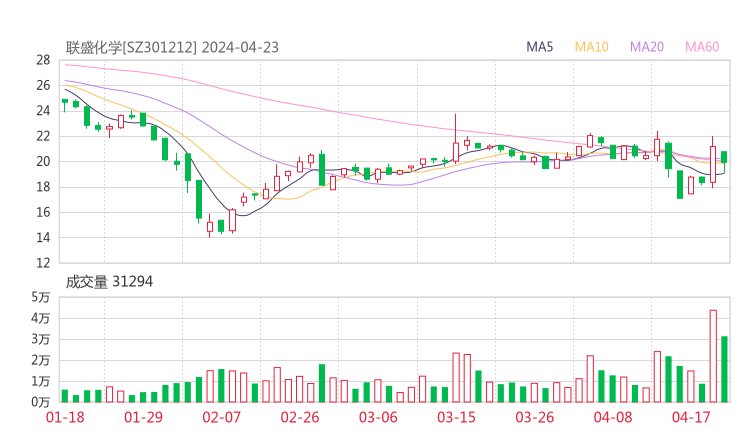Click the MA10 legend label
The width and height of the screenshot is (740, 440).
click(x=591, y=47)
